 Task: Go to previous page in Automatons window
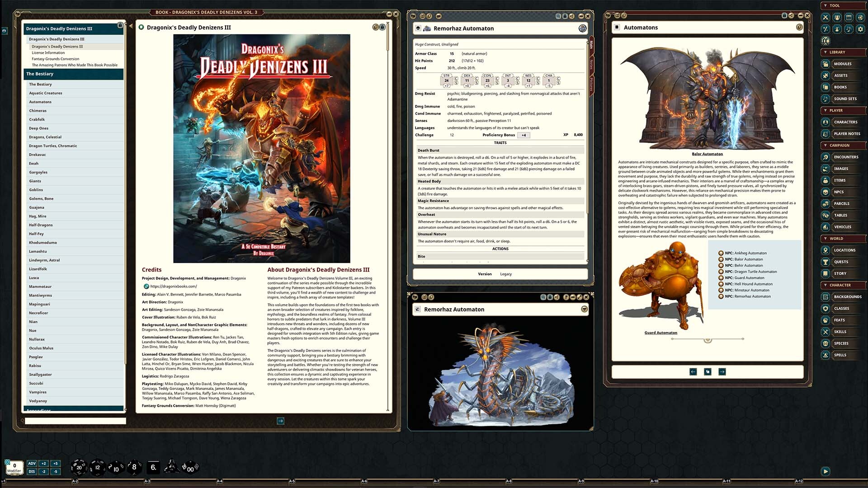coord(693,372)
